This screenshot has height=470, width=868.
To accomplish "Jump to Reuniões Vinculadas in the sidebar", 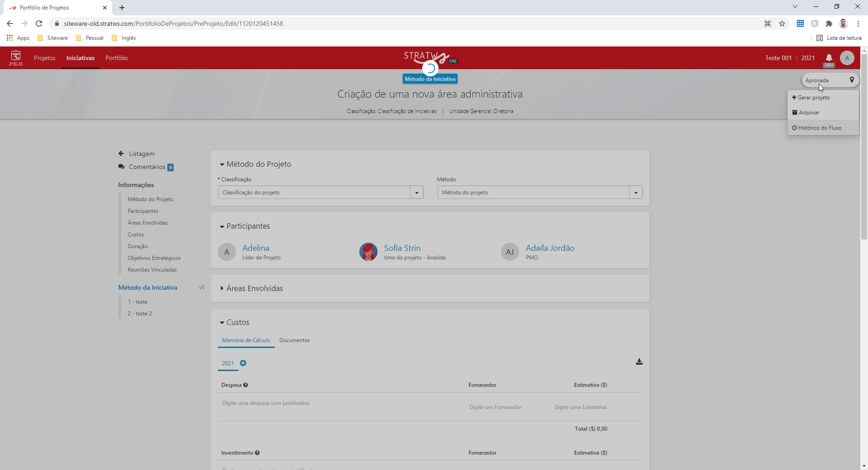I will coord(152,270).
